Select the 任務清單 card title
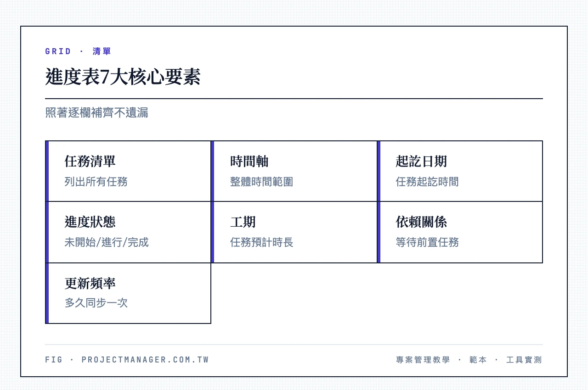Viewport: 588px width, 390px height. [90, 162]
